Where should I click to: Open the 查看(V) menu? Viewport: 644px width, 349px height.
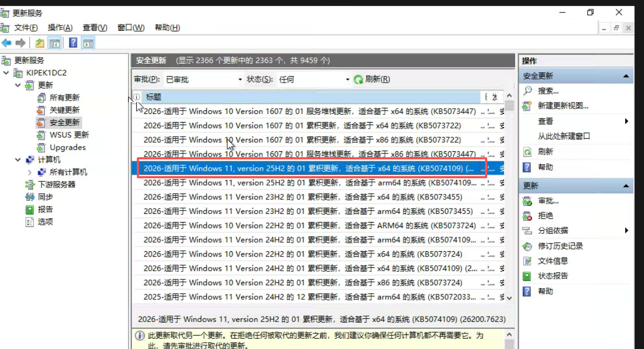point(95,28)
